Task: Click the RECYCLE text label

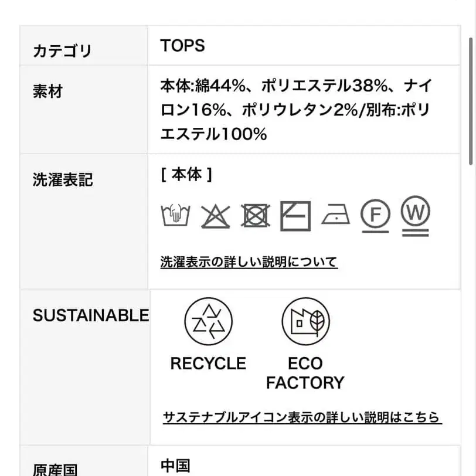Action: pyautogui.click(x=208, y=363)
